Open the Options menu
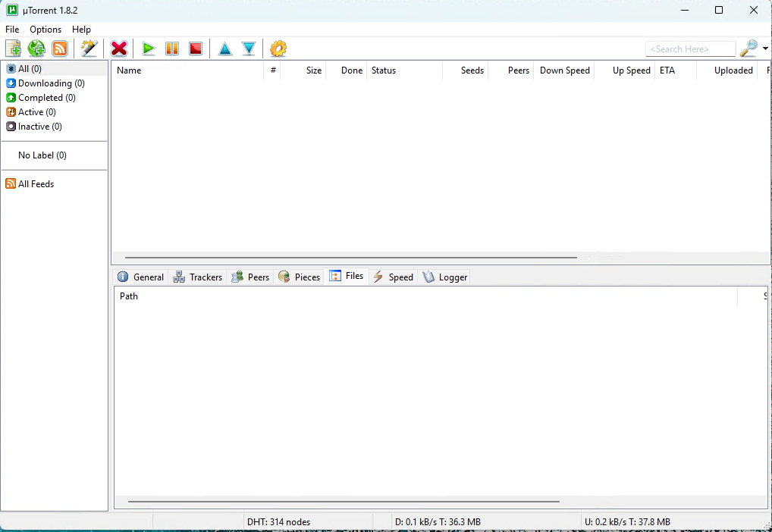 [46, 30]
